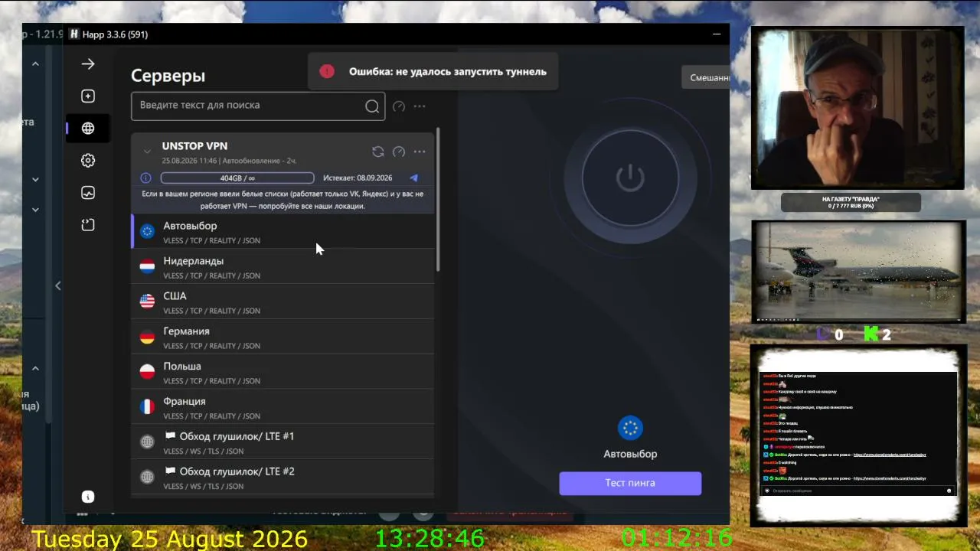
Task: Open the Telegram paper-plane link icon
Action: (x=413, y=178)
